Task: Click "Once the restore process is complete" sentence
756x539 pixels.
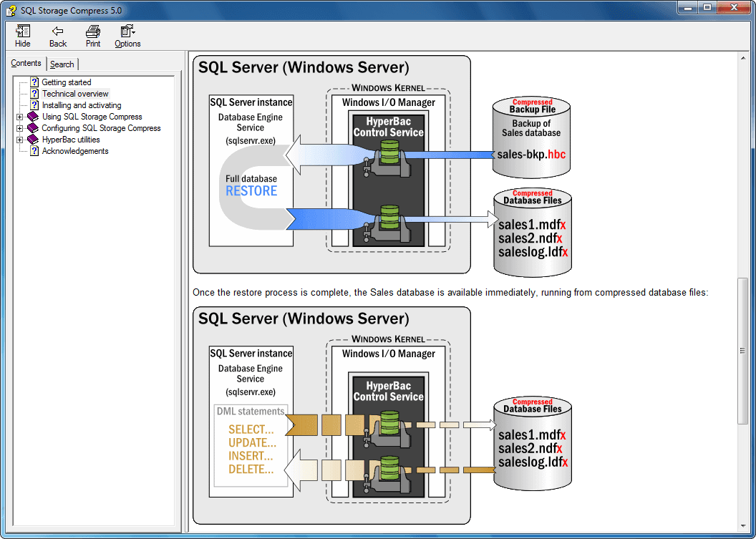Action: tap(450, 292)
